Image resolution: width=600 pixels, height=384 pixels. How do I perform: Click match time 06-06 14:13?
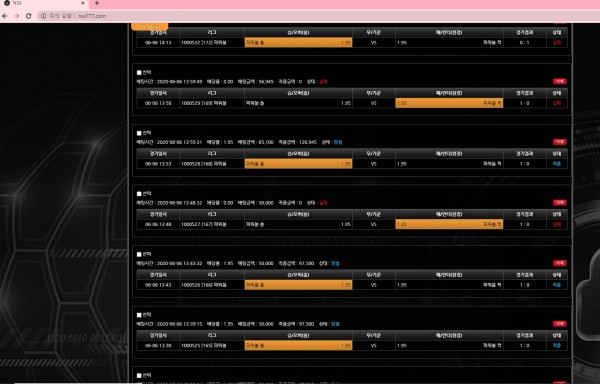158,42
